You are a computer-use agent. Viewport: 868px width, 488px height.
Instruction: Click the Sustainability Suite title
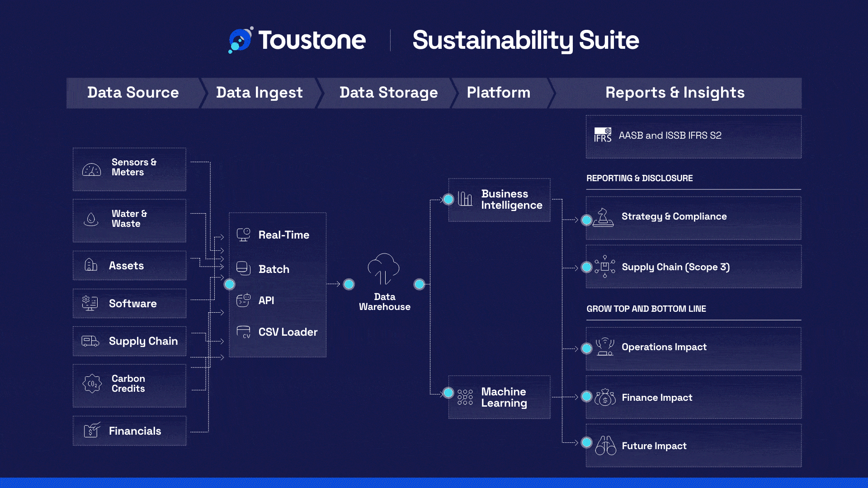point(526,41)
